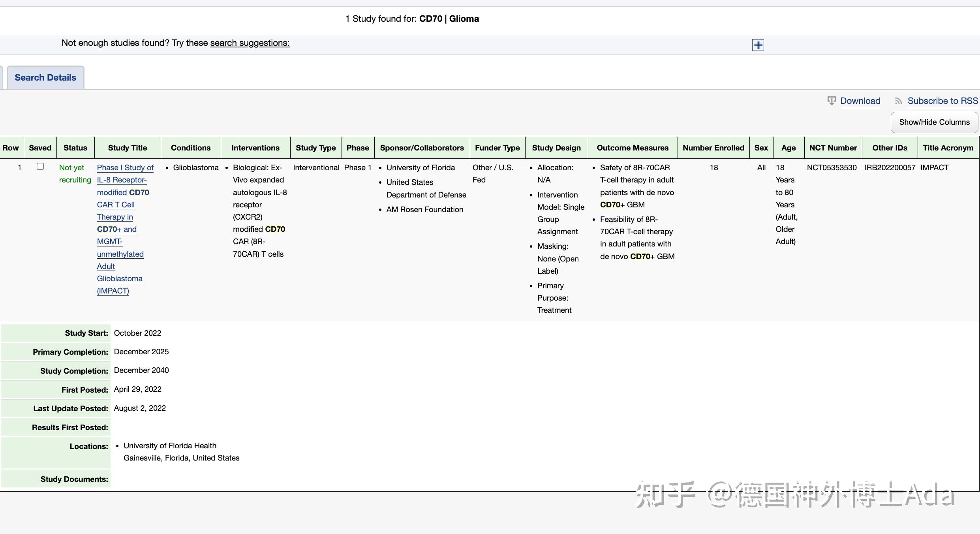Screen dimensions: 980x534
Task: Click the Study Title column header
Action: (x=127, y=148)
